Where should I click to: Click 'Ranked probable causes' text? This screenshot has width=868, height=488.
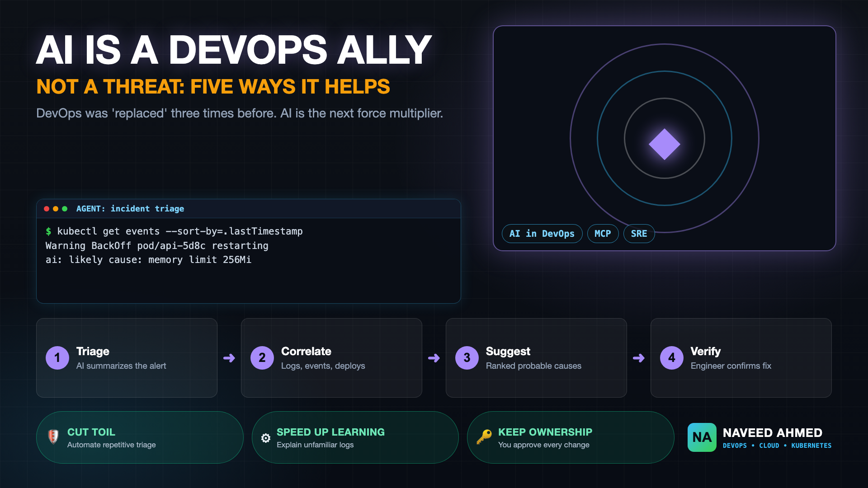coord(533,366)
